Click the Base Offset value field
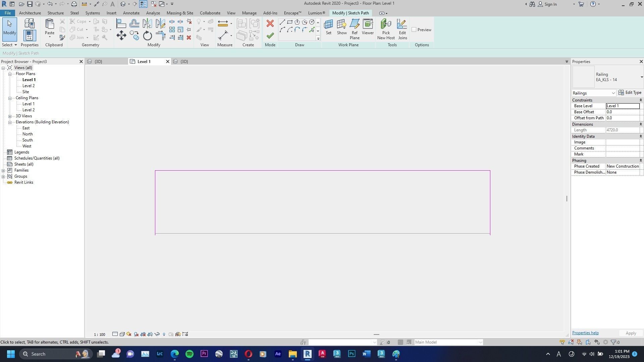This screenshot has height=362, width=644. click(623, 112)
